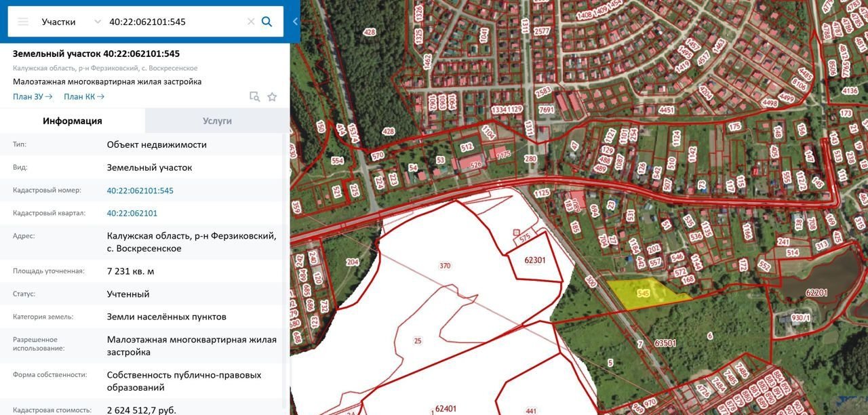Select the yellow highlighted parcel 545
The height and width of the screenshot is (415, 868).
click(x=644, y=294)
